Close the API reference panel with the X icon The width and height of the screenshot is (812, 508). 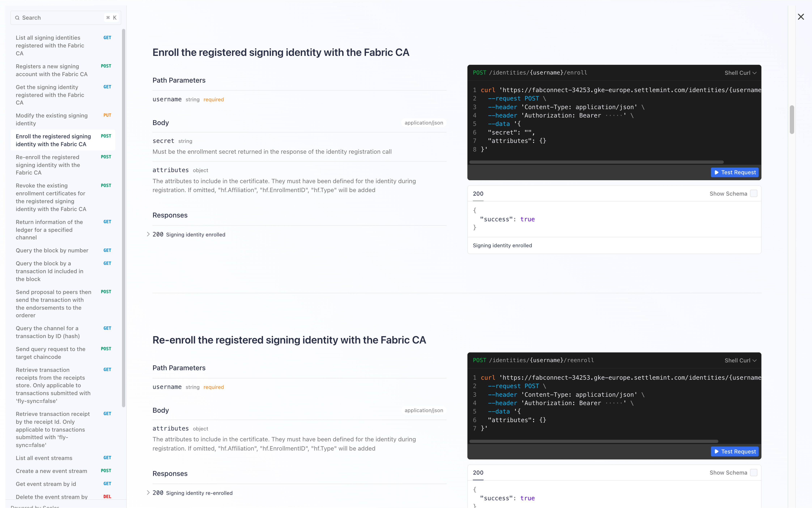point(801,16)
